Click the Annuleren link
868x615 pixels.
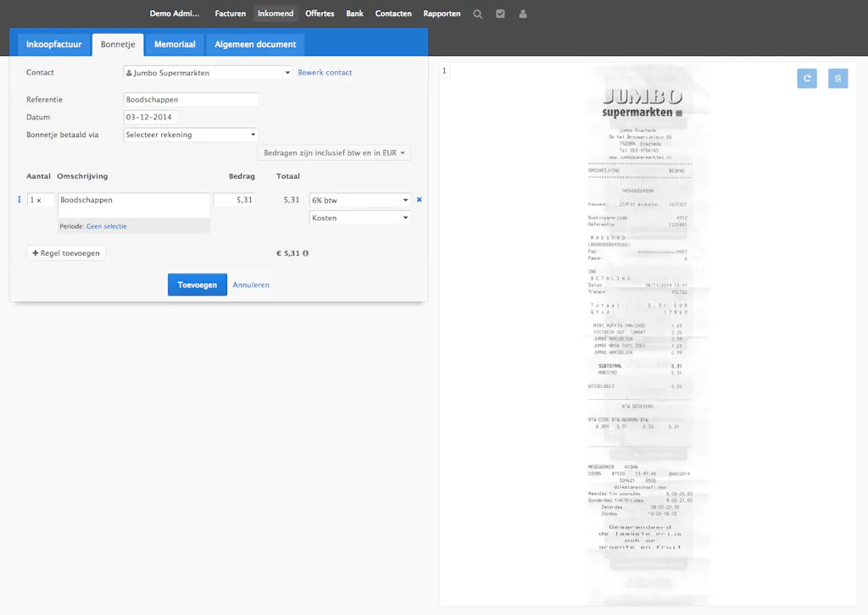tap(251, 285)
